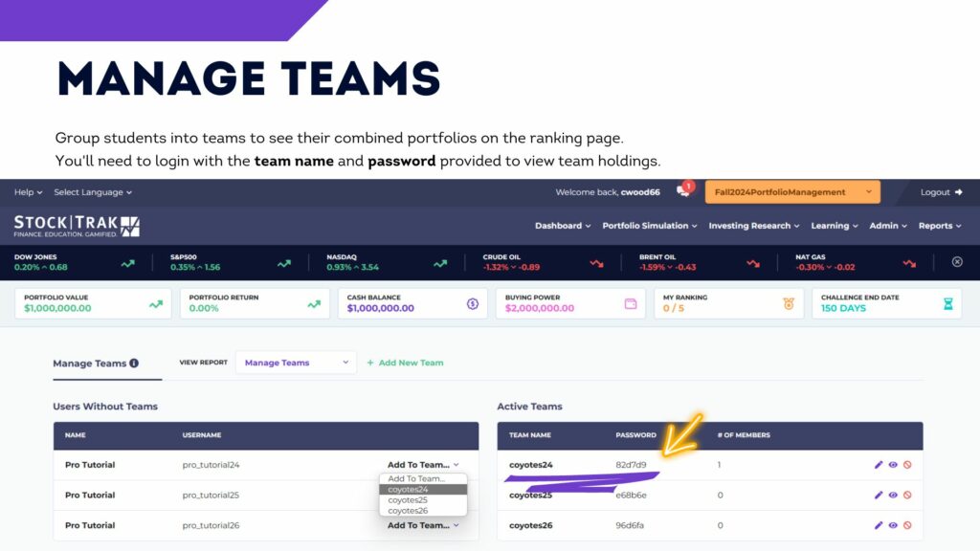
Task: Choose coyotes25 in the team list
Action: pyautogui.click(x=423, y=500)
